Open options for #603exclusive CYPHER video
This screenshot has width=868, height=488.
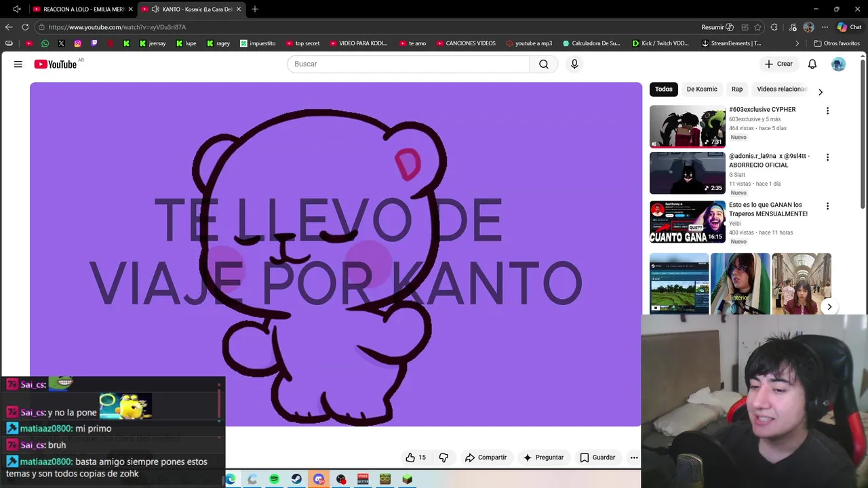point(827,110)
